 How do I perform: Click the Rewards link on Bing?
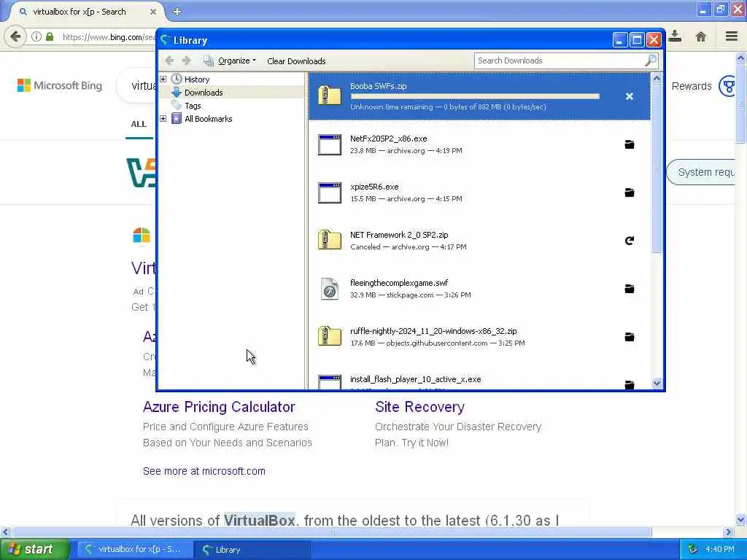tap(692, 86)
